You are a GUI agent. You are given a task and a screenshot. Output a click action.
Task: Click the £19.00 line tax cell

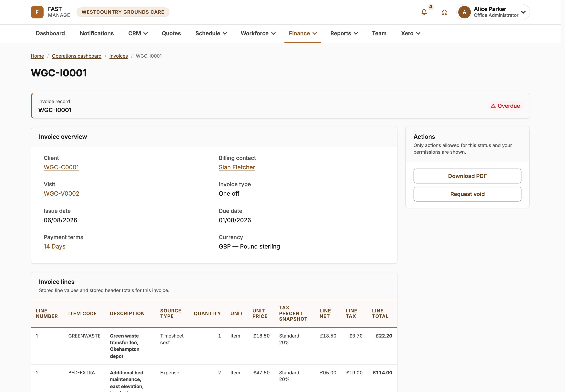tap(354, 373)
